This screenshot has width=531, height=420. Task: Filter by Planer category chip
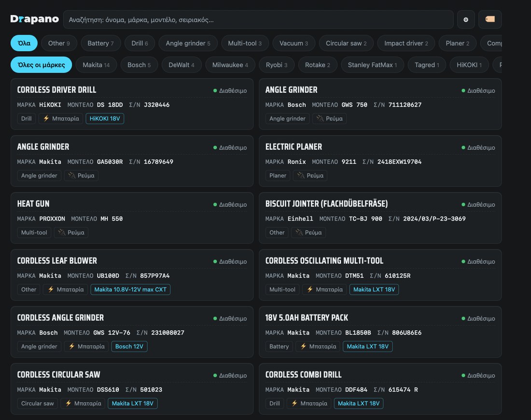click(458, 43)
